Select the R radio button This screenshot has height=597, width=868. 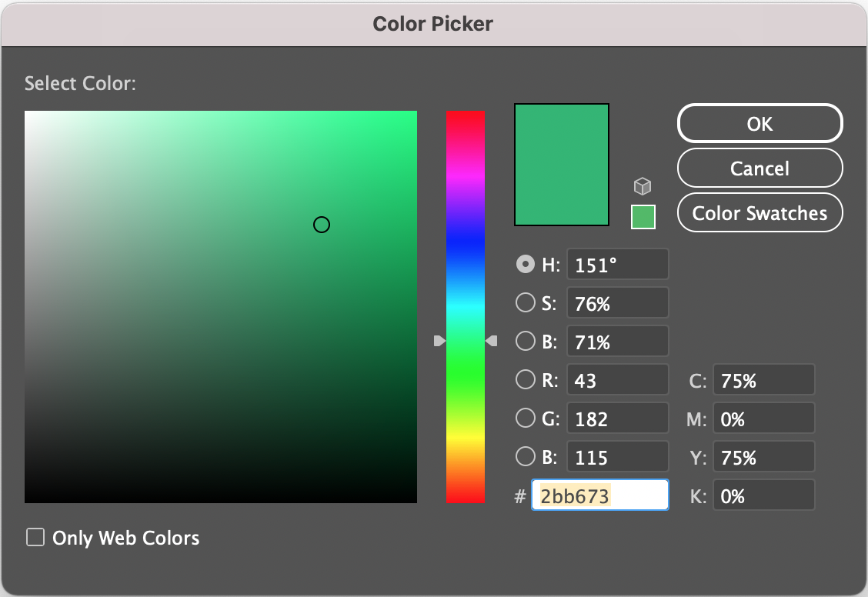(525, 379)
